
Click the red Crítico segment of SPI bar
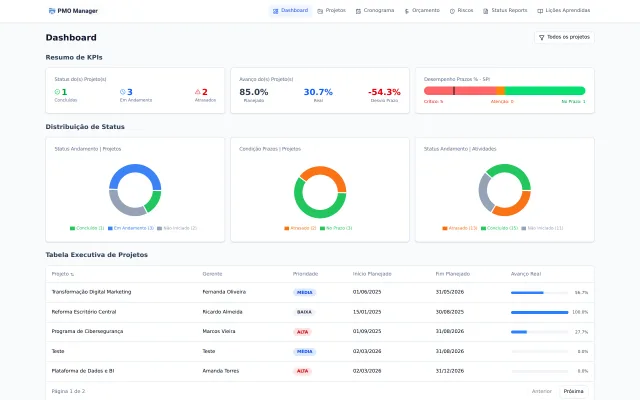point(460,91)
